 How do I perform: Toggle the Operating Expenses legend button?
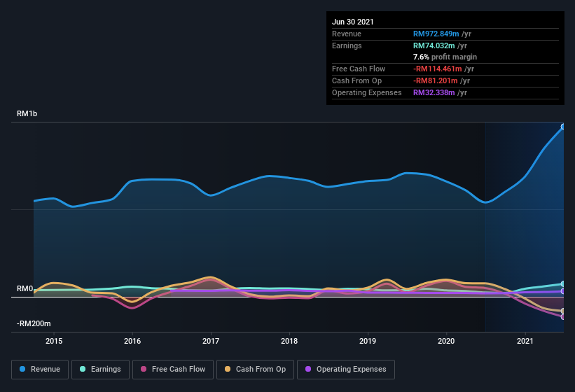point(346,370)
